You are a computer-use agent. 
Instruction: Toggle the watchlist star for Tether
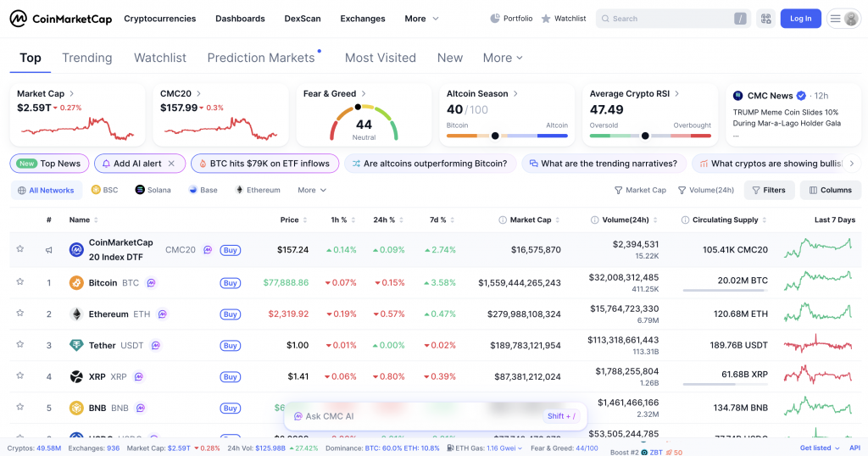pyautogui.click(x=20, y=345)
